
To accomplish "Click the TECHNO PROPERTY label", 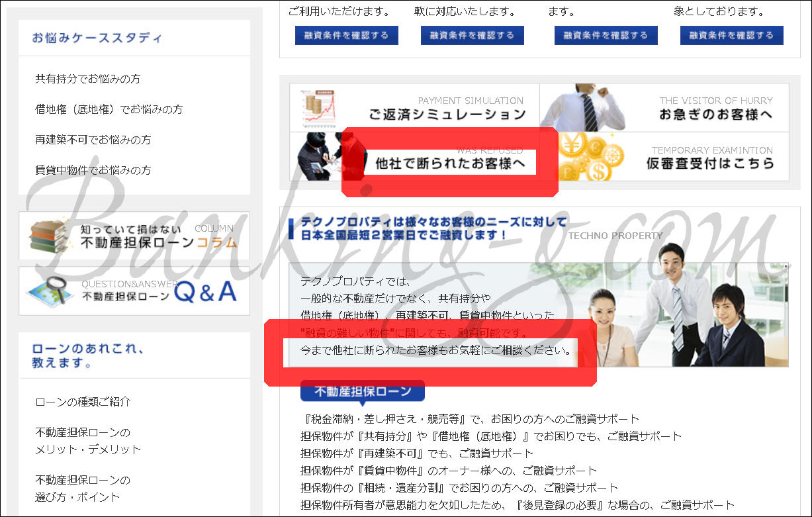I will [615, 236].
